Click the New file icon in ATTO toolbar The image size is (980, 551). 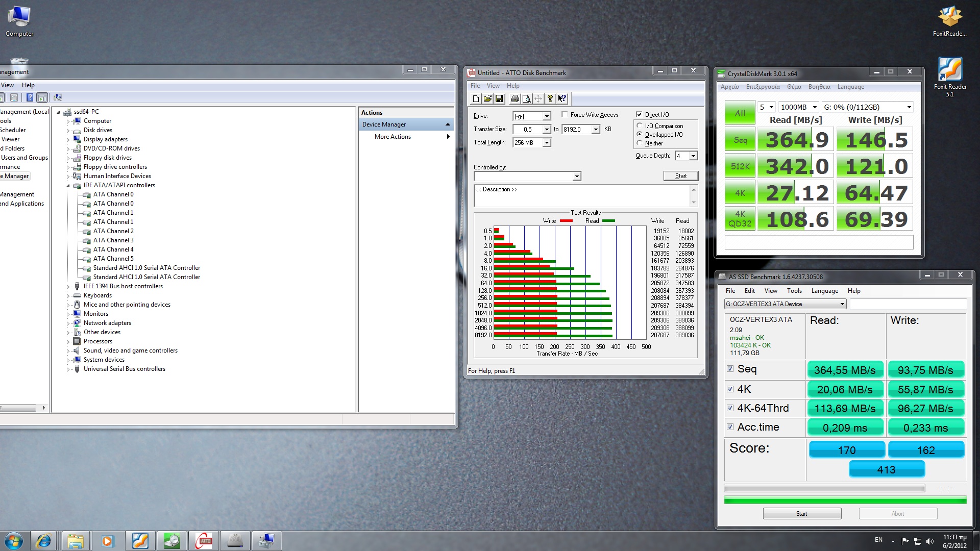[476, 99]
